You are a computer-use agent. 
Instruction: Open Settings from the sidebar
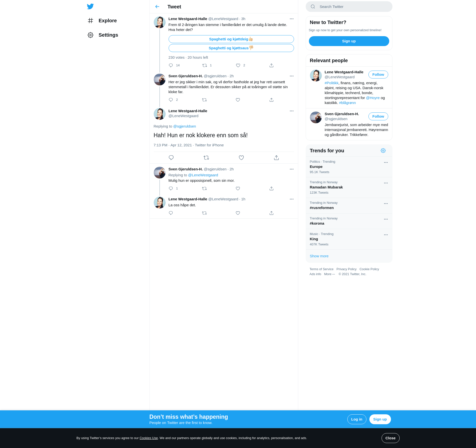click(x=103, y=35)
